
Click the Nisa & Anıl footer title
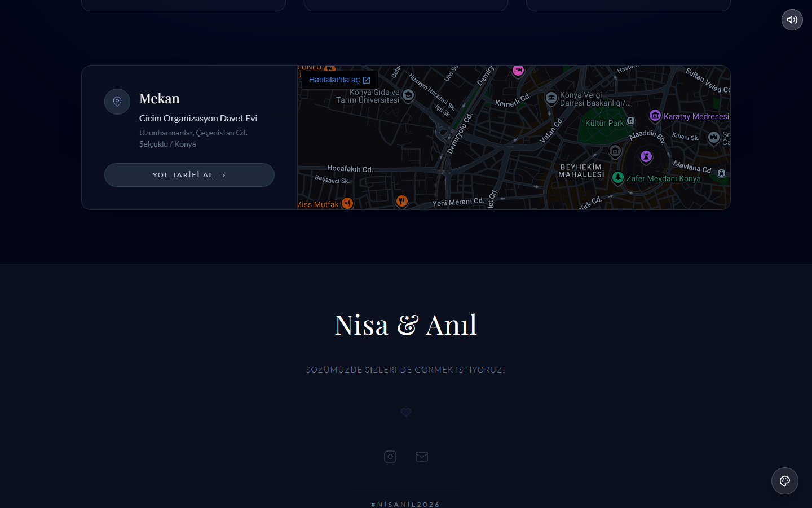tap(406, 325)
